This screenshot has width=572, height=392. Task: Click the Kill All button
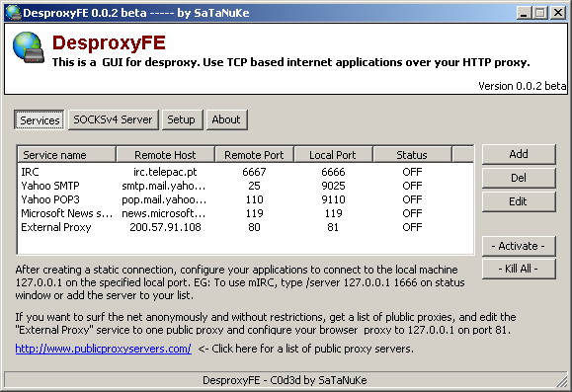pyautogui.click(x=519, y=269)
